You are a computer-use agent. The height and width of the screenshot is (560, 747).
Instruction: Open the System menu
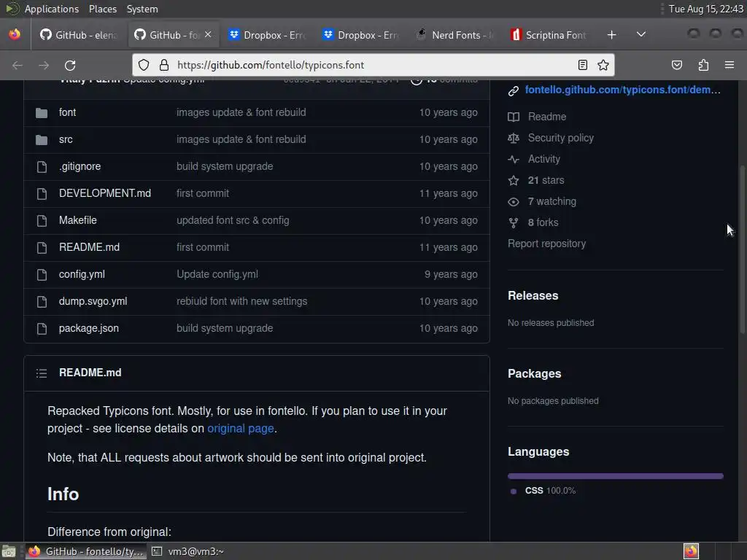click(x=142, y=9)
